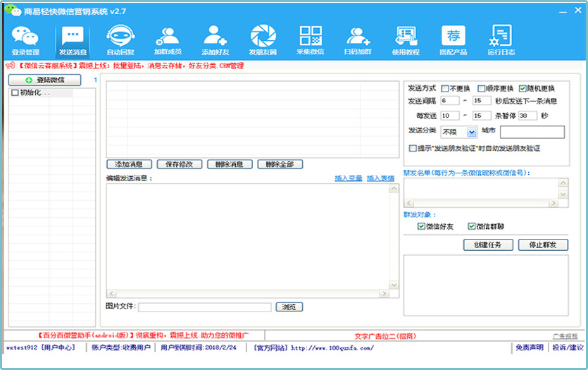Click the 免责声明 disclaimer link
The width and height of the screenshot is (588, 370).
(x=529, y=347)
